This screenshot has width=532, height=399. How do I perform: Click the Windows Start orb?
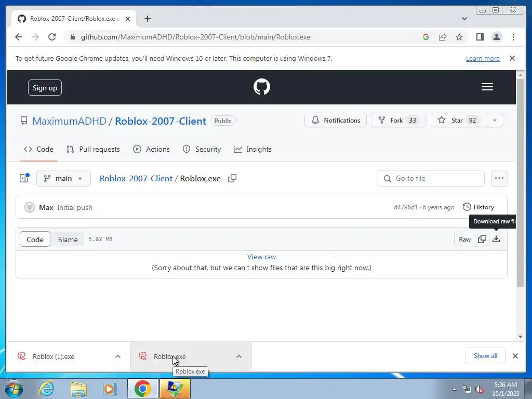[14, 389]
